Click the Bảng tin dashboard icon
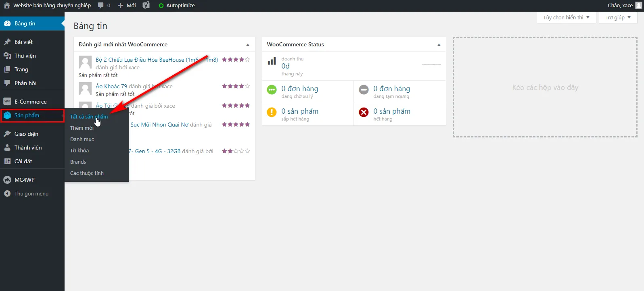This screenshot has width=644, height=291. [x=7, y=23]
